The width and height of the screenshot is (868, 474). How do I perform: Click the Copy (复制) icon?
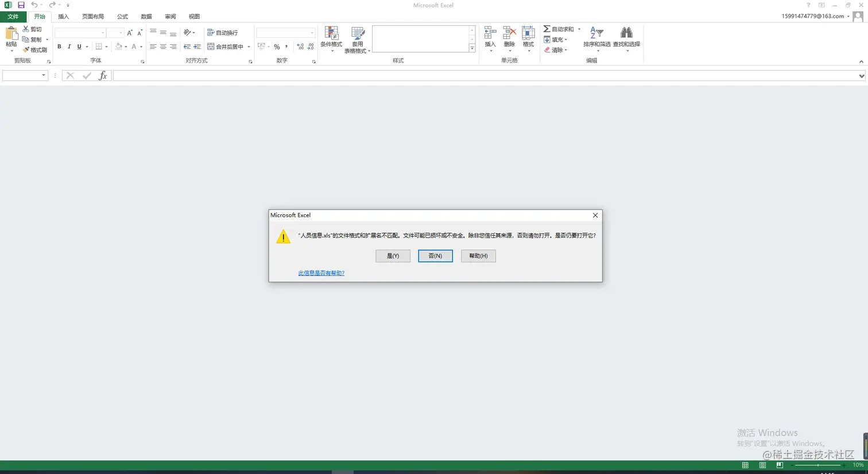[x=26, y=40]
